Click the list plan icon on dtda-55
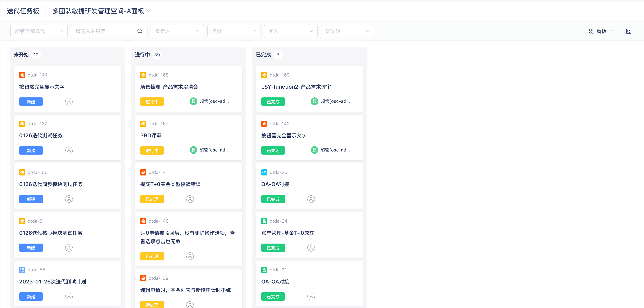The image size is (644, 308). click(x=22, y=270)
